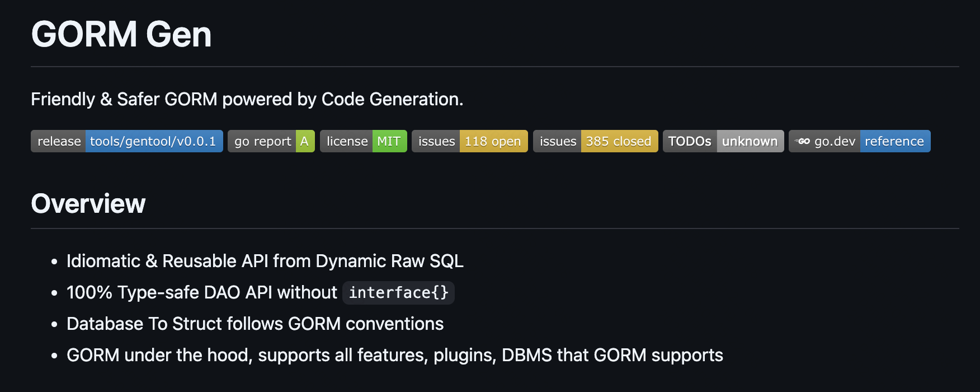Click the GORM Gen main heading
Image resolution: width=980 pixels, height=392 pixels.
tap(121, 35)
